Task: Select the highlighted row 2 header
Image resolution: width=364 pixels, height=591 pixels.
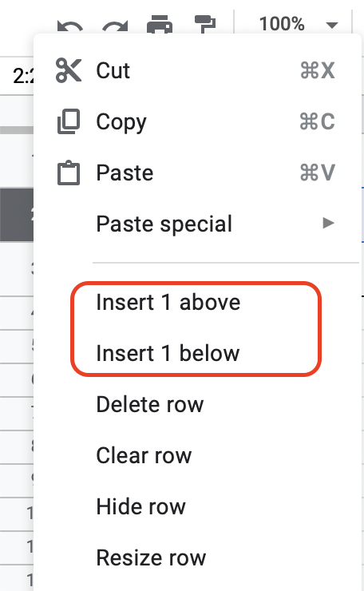Action: tap(17, 215)
